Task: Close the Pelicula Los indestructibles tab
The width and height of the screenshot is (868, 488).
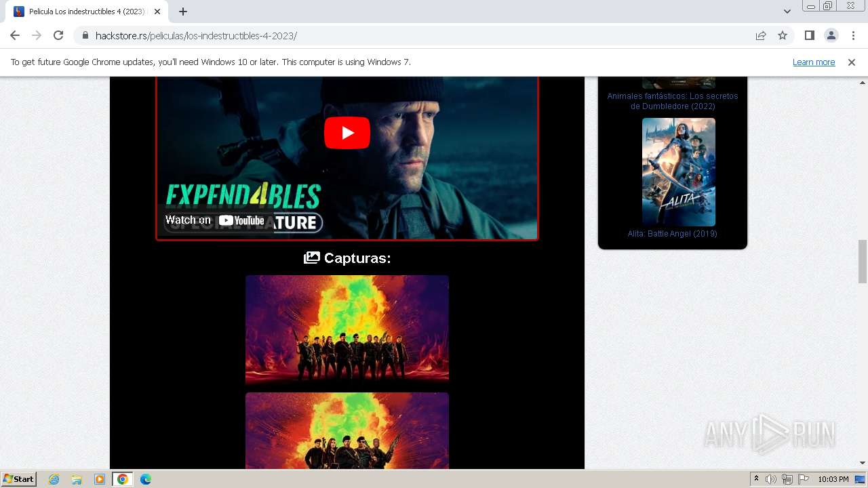Action: tap(157, 12)
